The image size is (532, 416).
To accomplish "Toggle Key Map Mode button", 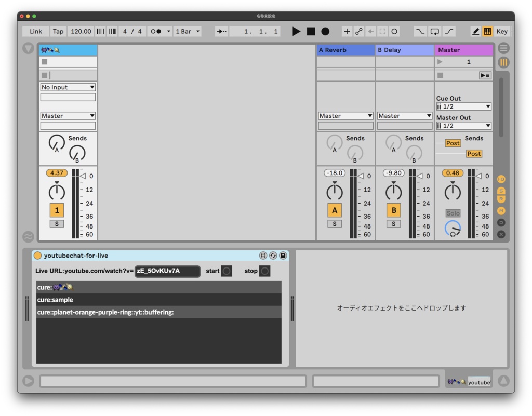I will click(502, 32).
